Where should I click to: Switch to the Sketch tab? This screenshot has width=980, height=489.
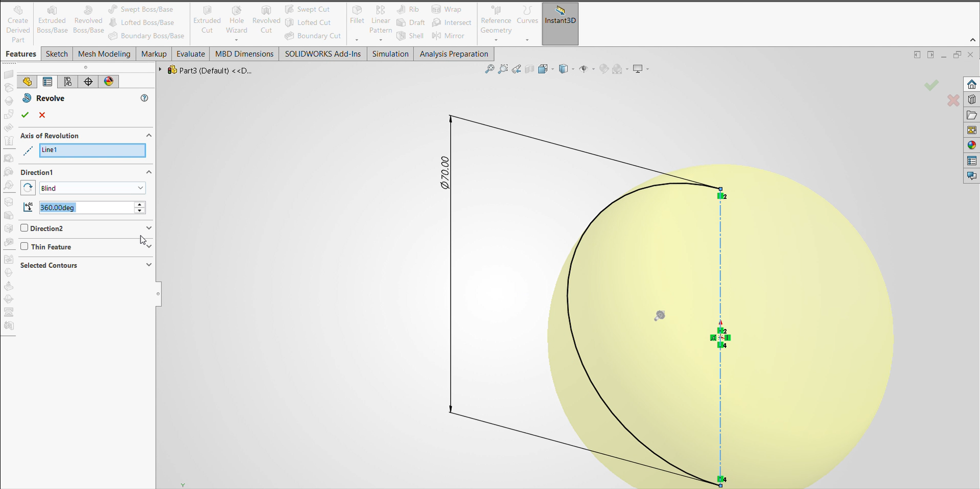click(57, 54)
